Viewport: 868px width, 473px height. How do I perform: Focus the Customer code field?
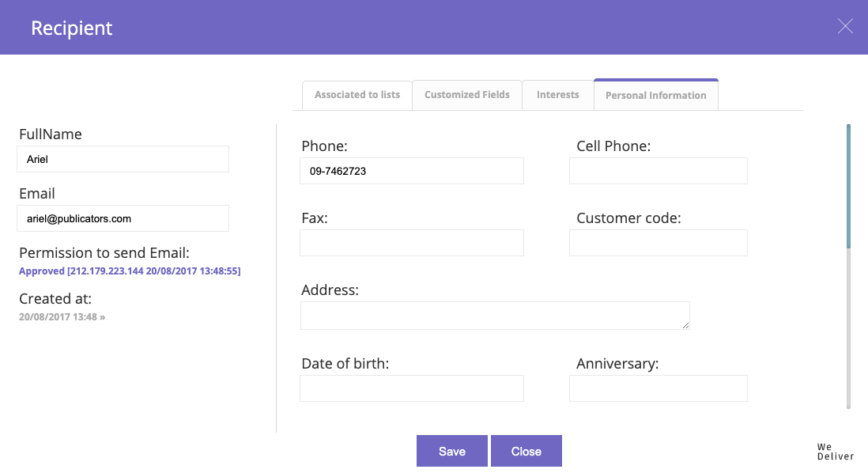coord(659,243)
